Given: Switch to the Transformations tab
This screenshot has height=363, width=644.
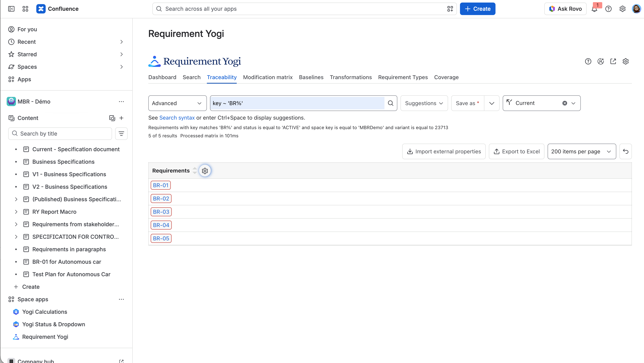Looking at the screenshot, I should (350, 77).
